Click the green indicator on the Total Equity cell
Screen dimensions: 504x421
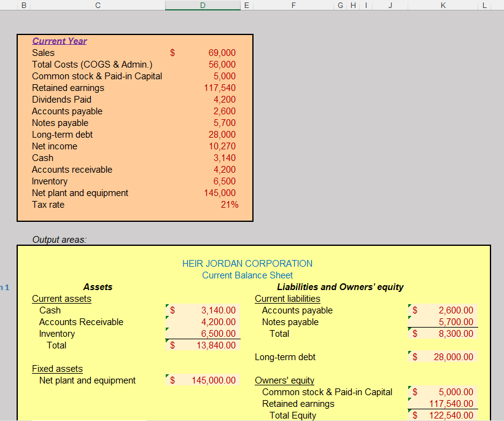pos(409,412)
